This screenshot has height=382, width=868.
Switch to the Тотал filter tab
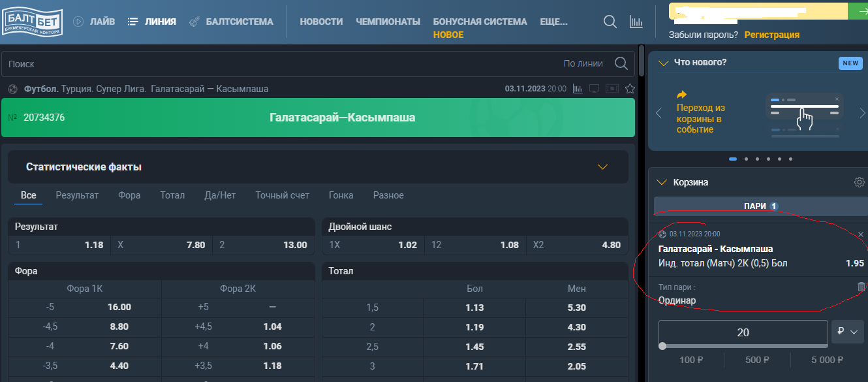point(172,195)
